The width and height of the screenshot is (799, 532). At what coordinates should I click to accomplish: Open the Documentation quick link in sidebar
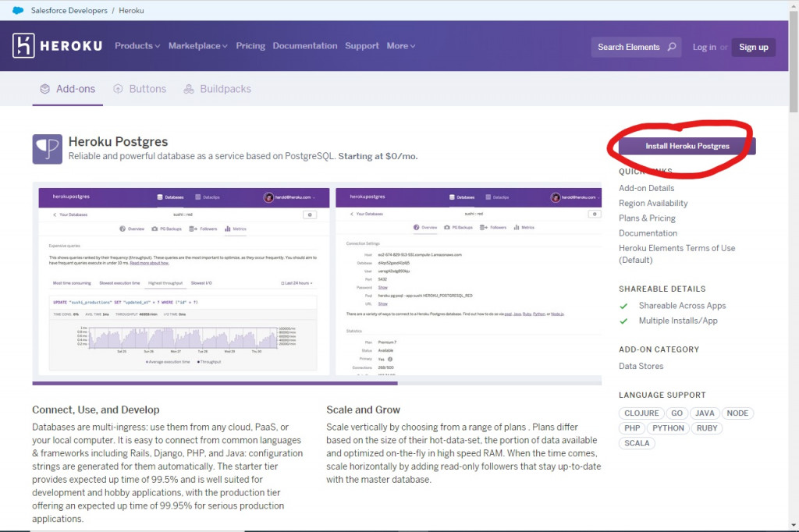point(648,233)
